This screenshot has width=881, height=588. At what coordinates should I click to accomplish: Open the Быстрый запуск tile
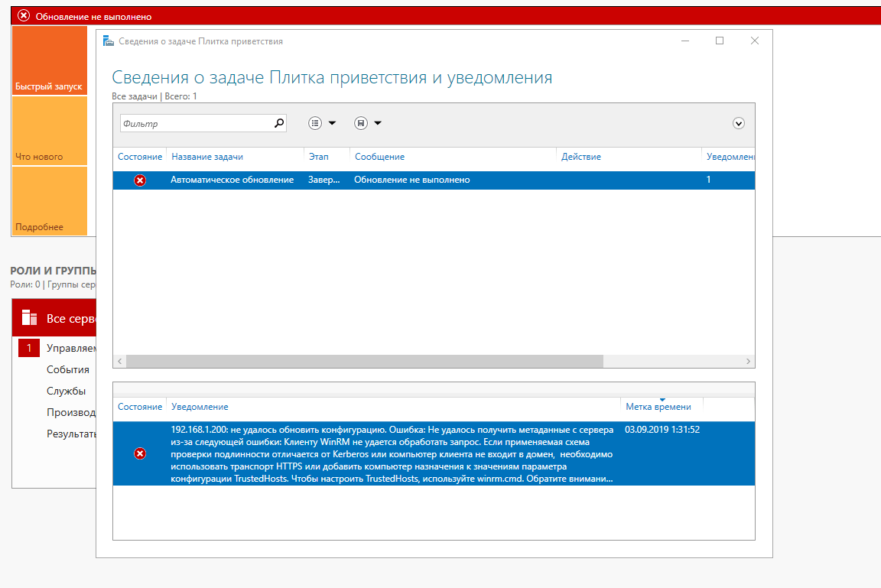49,61
